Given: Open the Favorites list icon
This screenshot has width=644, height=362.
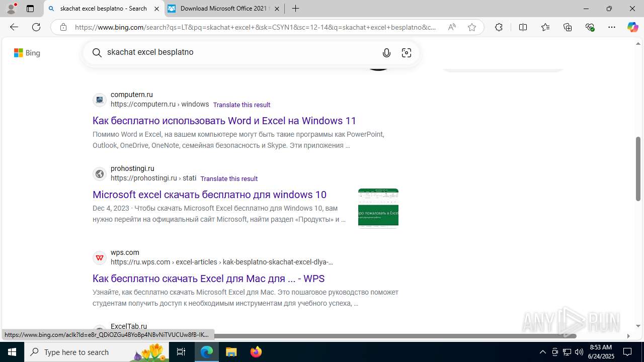Looking at the screenshot, I should 545,27.
